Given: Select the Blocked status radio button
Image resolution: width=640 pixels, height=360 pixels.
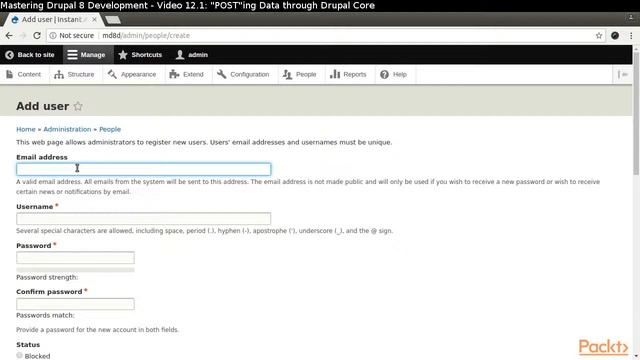Looking at the screenshot, I should [19, 356].
